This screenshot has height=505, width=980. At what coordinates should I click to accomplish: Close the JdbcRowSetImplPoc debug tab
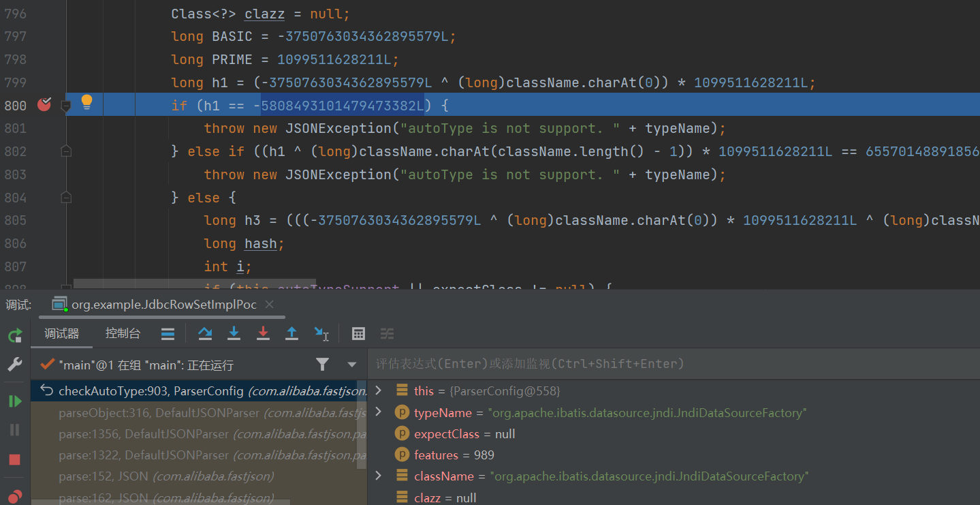click(269, 305)
